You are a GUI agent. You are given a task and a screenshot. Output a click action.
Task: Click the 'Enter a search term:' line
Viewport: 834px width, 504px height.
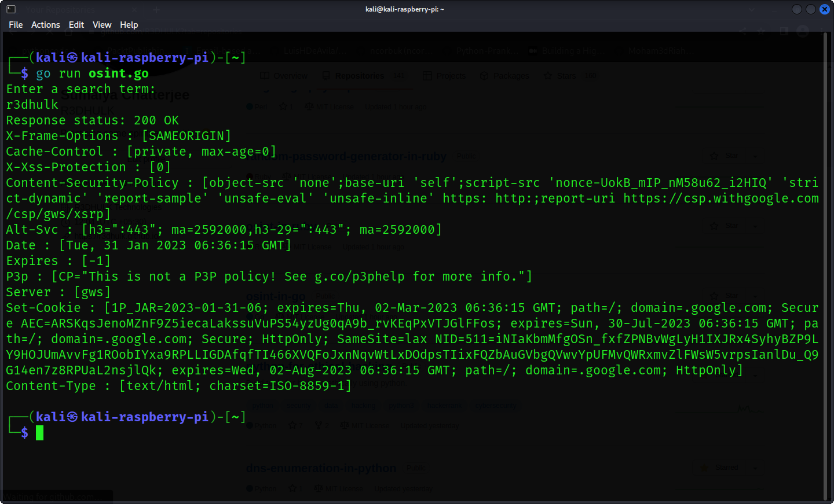[x=81, y=89]
